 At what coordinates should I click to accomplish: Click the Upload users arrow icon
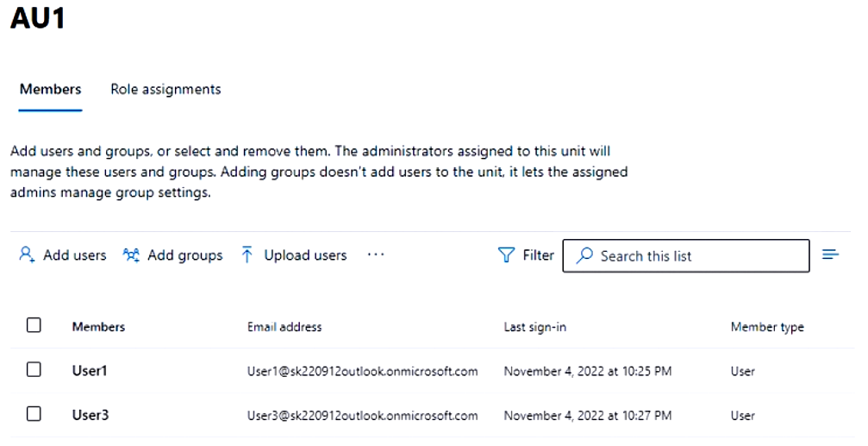(x=247, y=255)
